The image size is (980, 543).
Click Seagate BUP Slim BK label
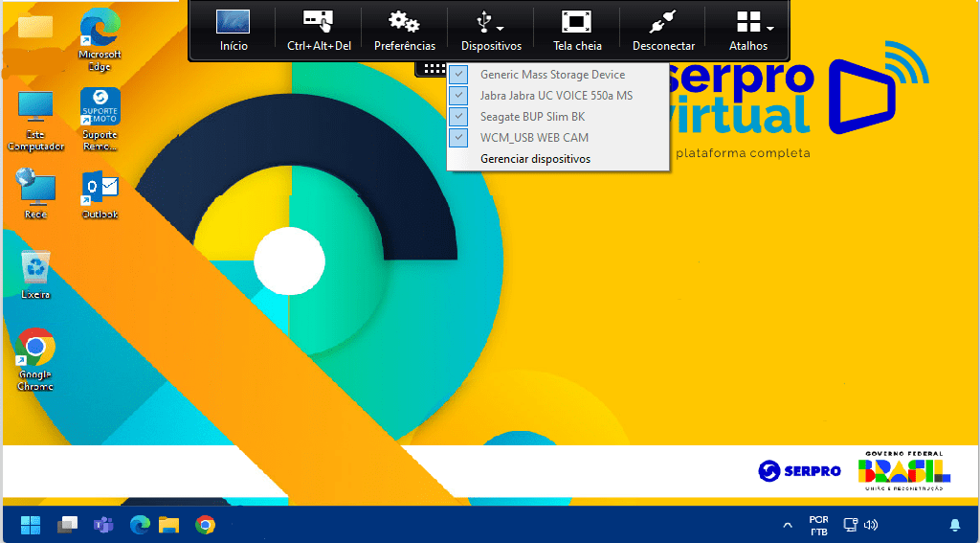tap(532, 117)
